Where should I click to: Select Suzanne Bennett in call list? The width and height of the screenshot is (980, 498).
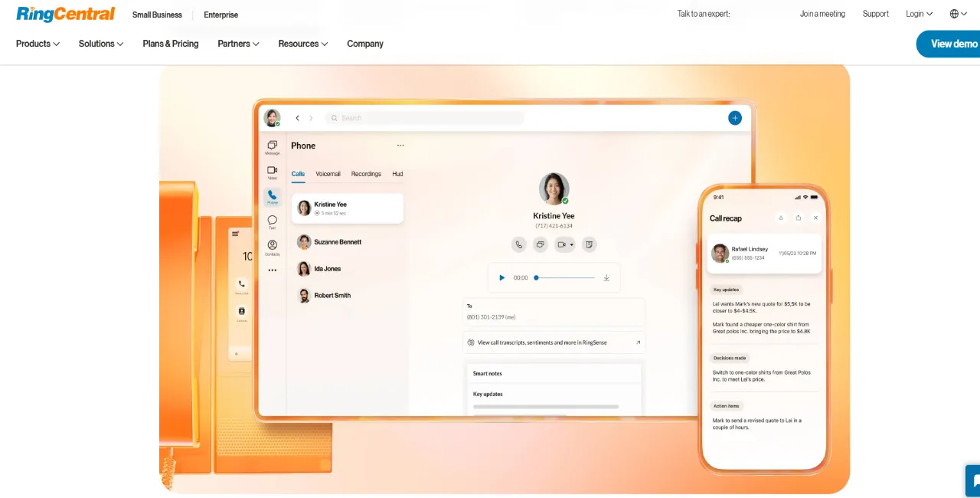pos(348,242)
